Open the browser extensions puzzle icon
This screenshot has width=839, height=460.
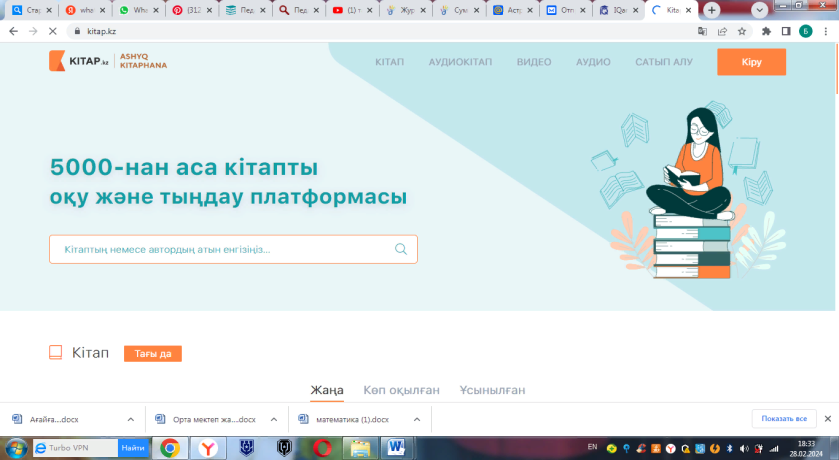click(767, 32)
